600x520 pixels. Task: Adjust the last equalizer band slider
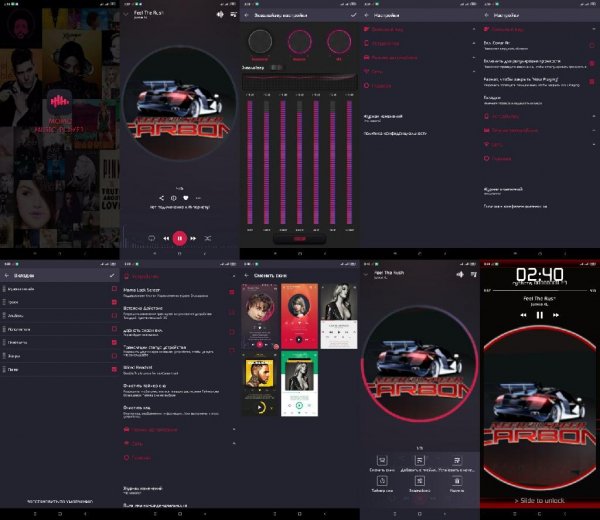click(349, 162)
